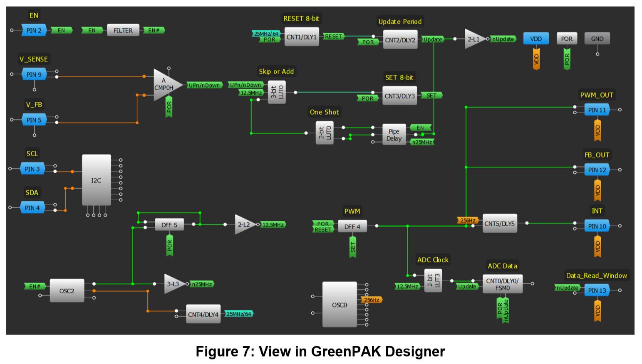Viewport: 642px width, 364px height.
Task: Select the CNT4/DLY4 block below OSC2
Action: pos(203,315)
